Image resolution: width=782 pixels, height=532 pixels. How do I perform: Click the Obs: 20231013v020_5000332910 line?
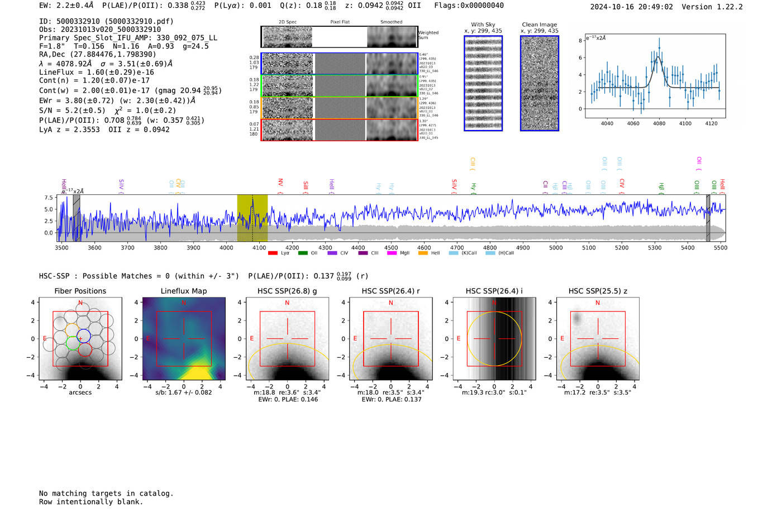click(x=100, y=30)
